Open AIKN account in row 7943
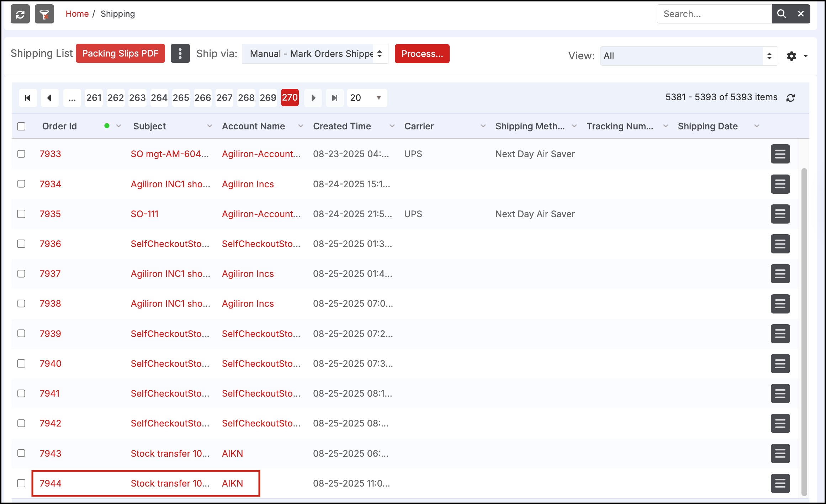The width and height of the screenshot is (826, 504). click(233, 454)
